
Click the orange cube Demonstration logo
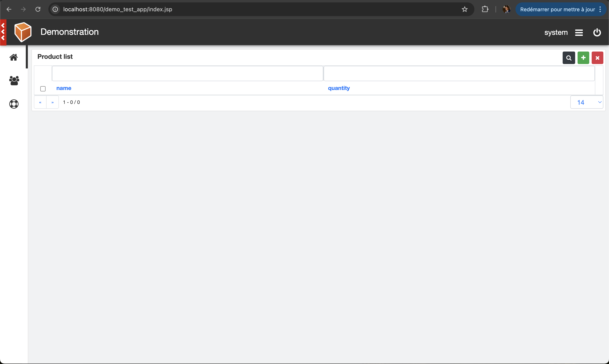(x=23, y=32)
